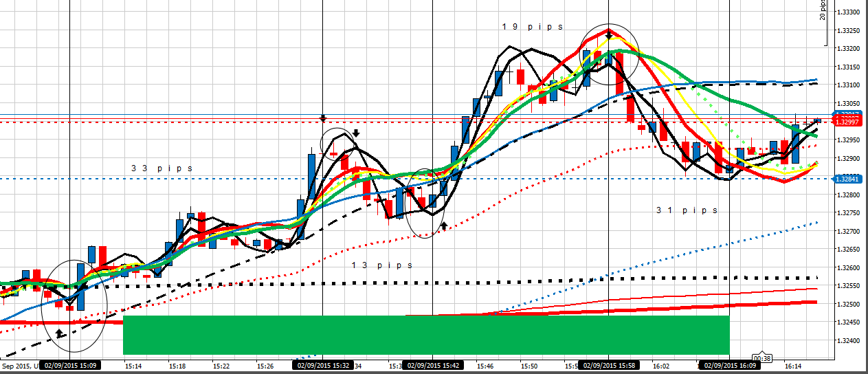Click the '19 pips' text label
The height and width of the screenshot is (374, 868).
point(532,27)
